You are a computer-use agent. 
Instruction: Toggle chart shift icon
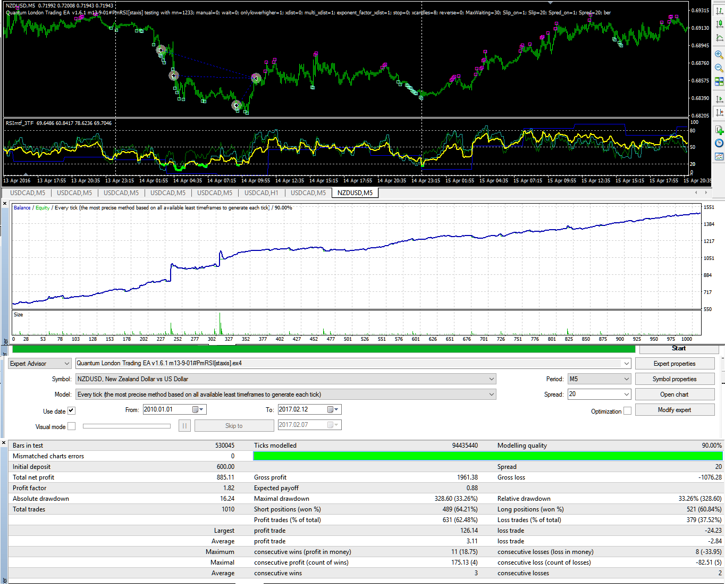(719, 112)
